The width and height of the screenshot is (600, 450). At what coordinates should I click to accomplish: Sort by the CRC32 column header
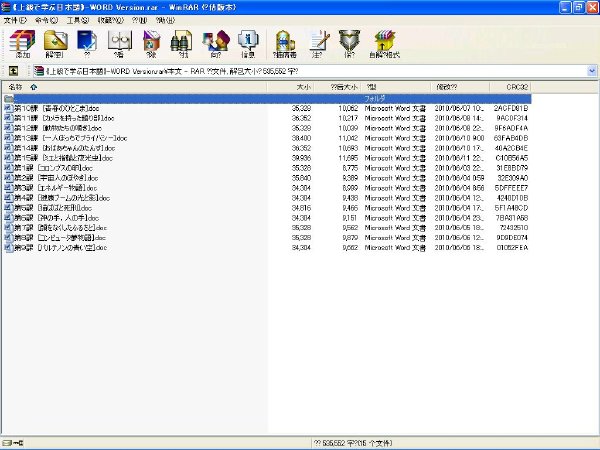tap(510, 87)
